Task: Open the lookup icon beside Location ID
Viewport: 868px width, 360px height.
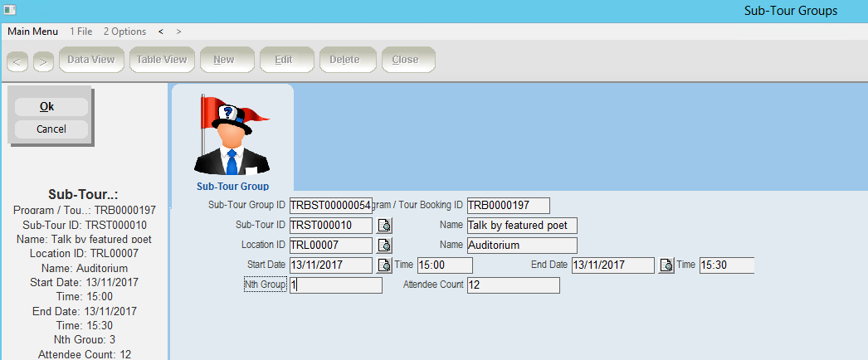Action: coord(384,246)
